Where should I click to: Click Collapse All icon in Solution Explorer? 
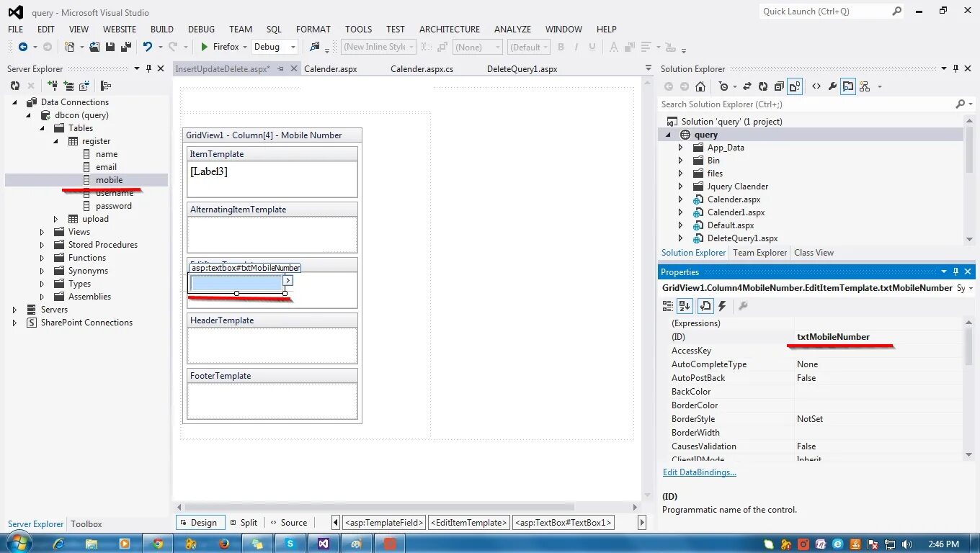click(778, 86)
